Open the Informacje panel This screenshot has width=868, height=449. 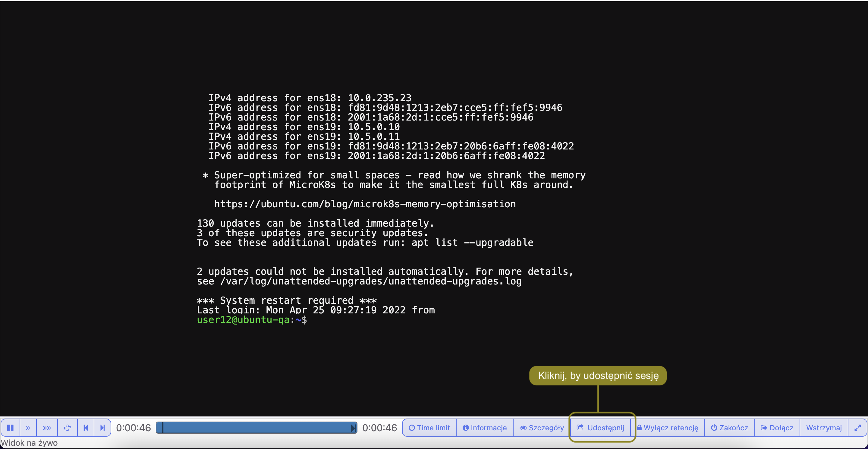point(485,427)
